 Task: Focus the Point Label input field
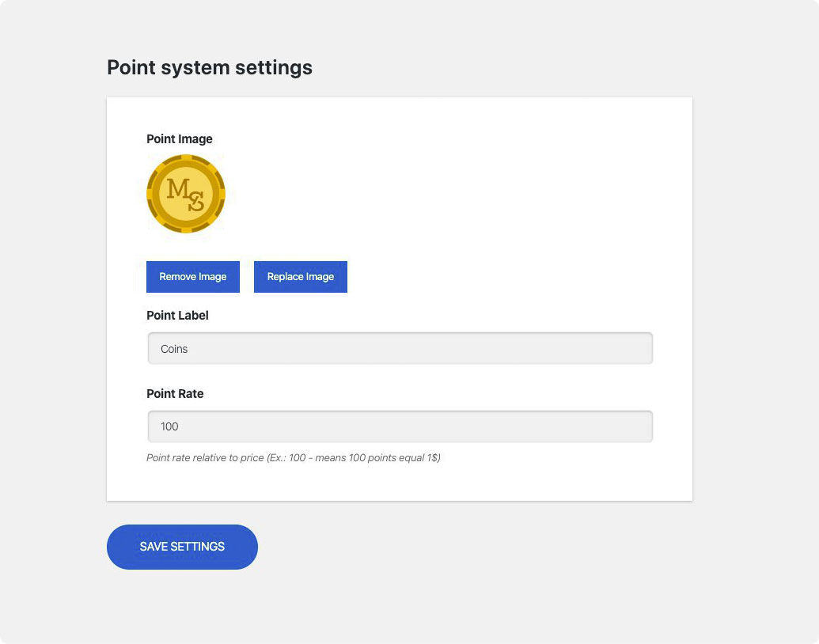pyautogui.click(x=400, y=348)
